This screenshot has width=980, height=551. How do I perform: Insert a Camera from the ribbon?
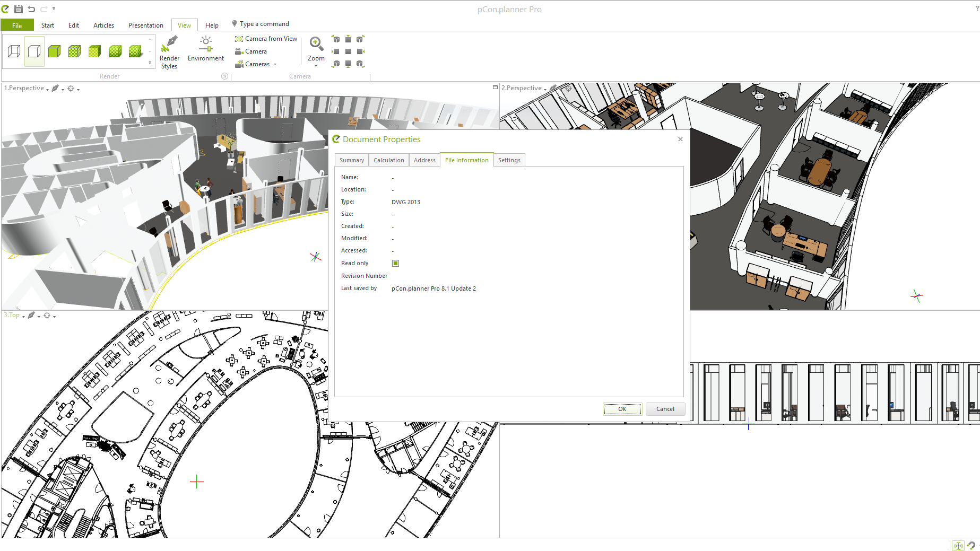pyautogui.click(x=251, y=51)
